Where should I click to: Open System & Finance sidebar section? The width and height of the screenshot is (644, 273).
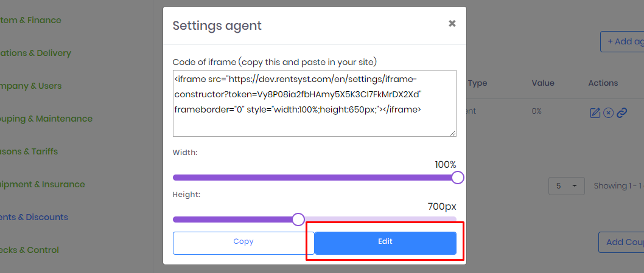tap(30, 20)
